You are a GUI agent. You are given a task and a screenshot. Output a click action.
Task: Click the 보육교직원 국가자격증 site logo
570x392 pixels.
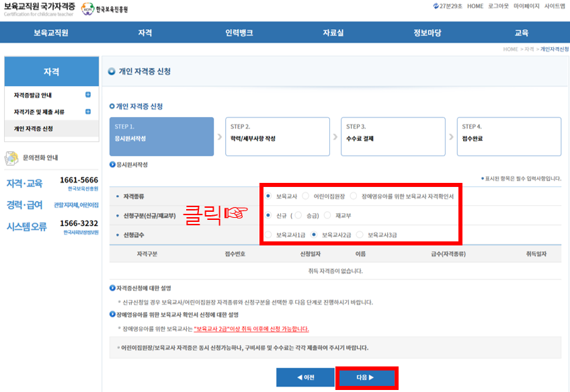[x=38, y=9]
